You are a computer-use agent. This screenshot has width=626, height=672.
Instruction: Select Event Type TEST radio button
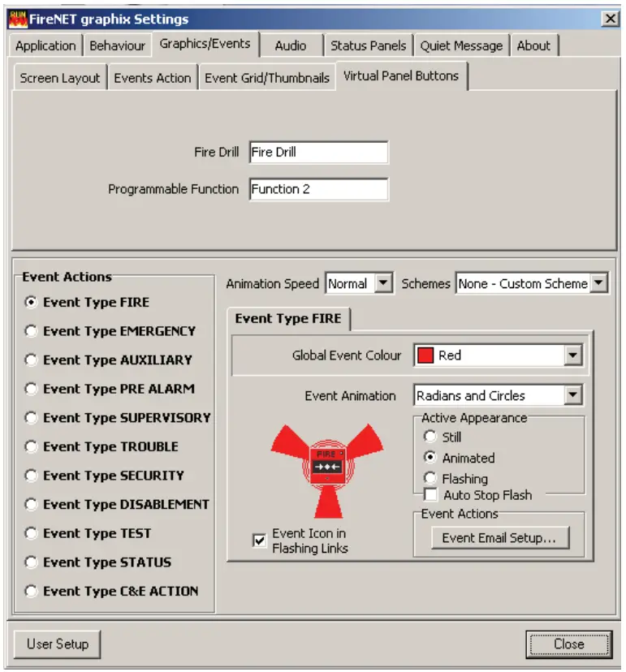31,533
